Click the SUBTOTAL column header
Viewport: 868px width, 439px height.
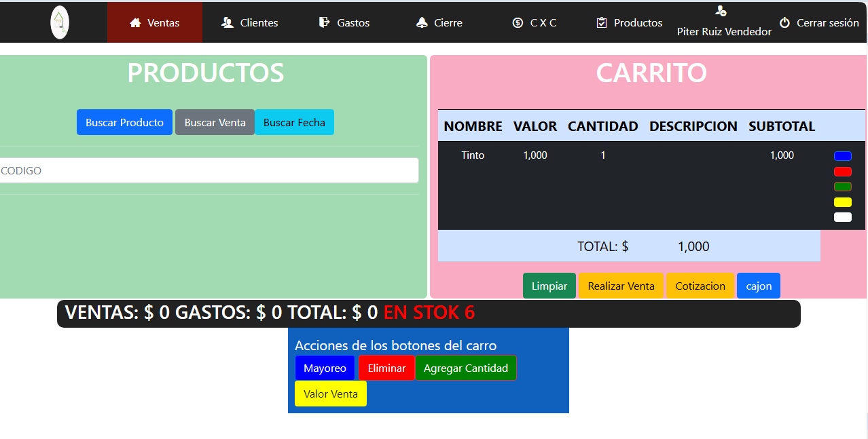(x=782, y=126)
